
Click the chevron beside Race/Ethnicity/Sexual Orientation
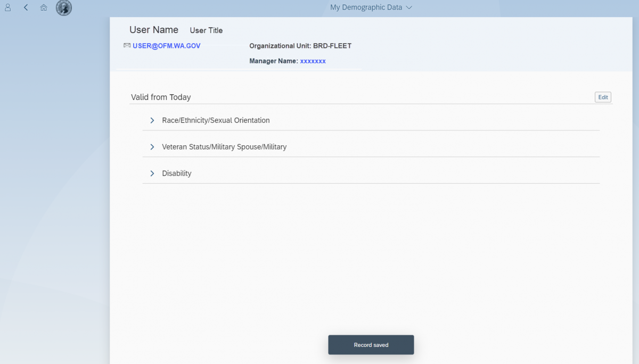click(152, 120)
